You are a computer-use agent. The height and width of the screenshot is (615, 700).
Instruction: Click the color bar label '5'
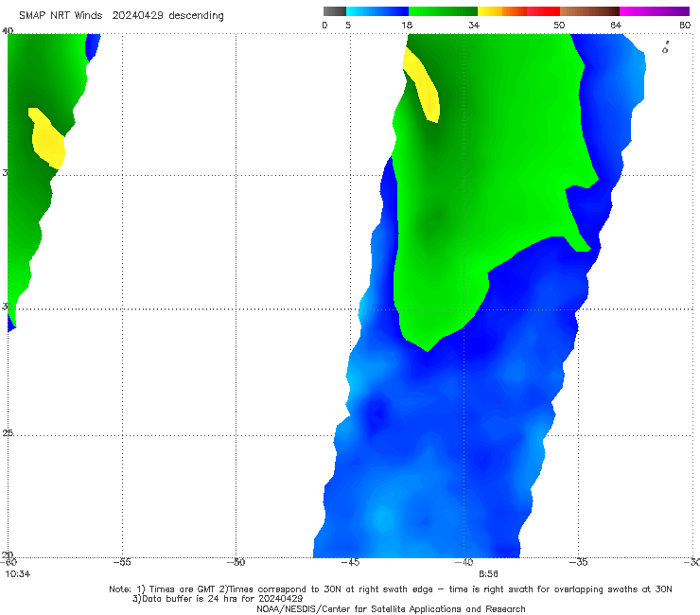[348, 25]
